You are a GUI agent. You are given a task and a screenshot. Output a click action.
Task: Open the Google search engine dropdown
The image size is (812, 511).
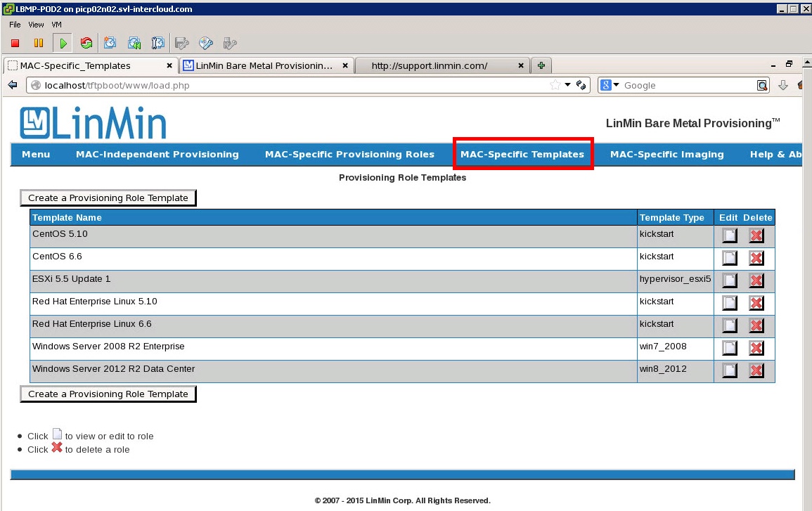pos(610,85)
